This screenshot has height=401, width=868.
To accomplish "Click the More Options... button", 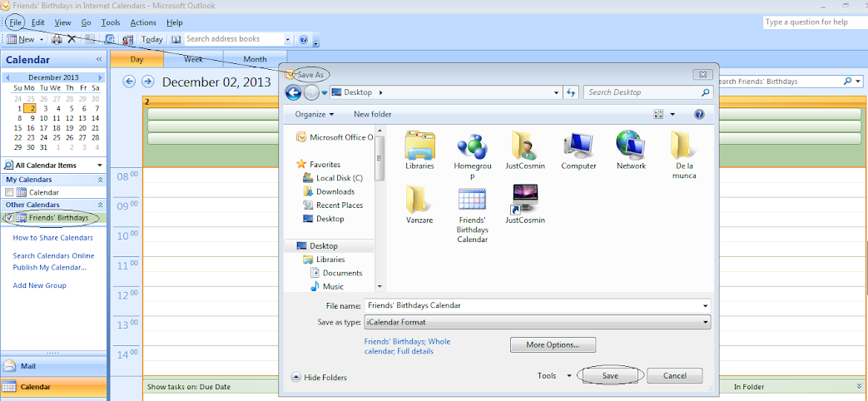I will tap(553, 344).
